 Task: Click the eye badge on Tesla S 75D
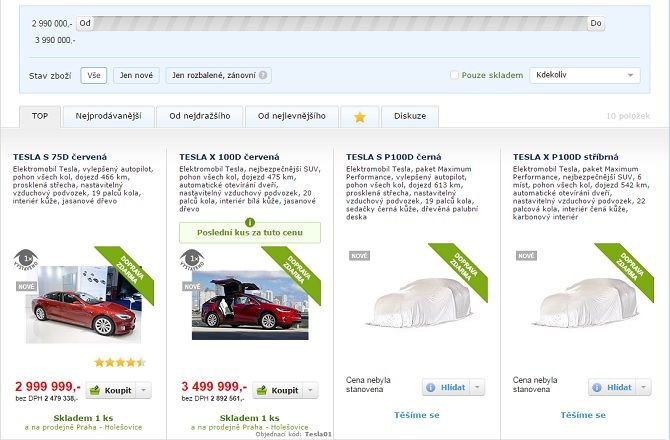(25, 261)
